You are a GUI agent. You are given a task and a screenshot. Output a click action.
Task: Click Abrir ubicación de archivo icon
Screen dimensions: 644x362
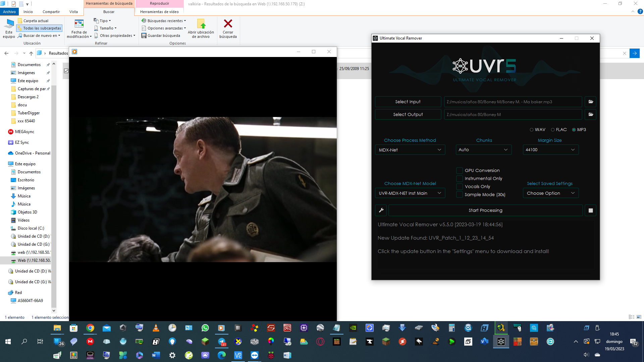[x=201, y=24]
